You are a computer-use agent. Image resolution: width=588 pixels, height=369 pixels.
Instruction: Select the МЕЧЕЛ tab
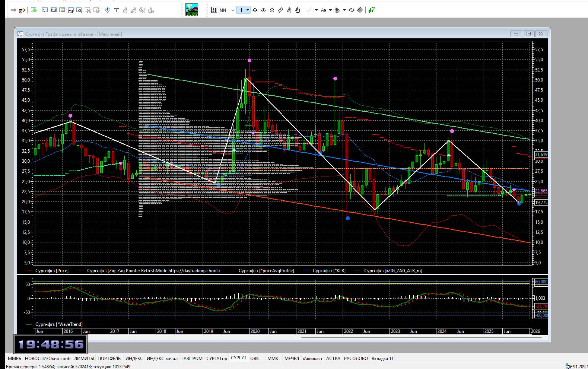tap(292, 359)
